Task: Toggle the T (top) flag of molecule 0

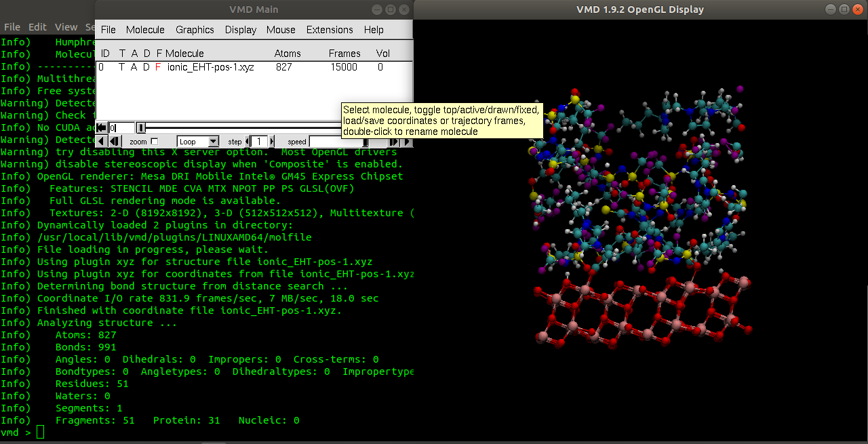Action: tap(121, 67)
